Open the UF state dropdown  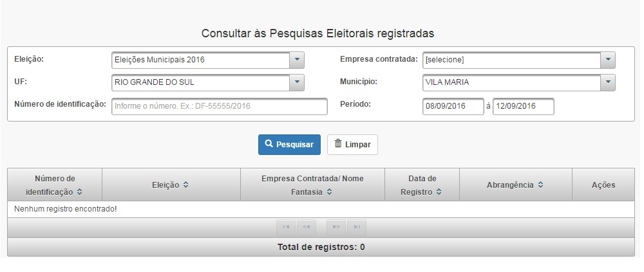[x=296, y=82]
